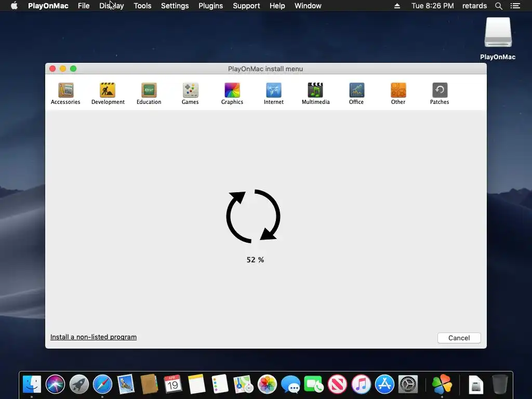Select the Internet category

point(273,94)
